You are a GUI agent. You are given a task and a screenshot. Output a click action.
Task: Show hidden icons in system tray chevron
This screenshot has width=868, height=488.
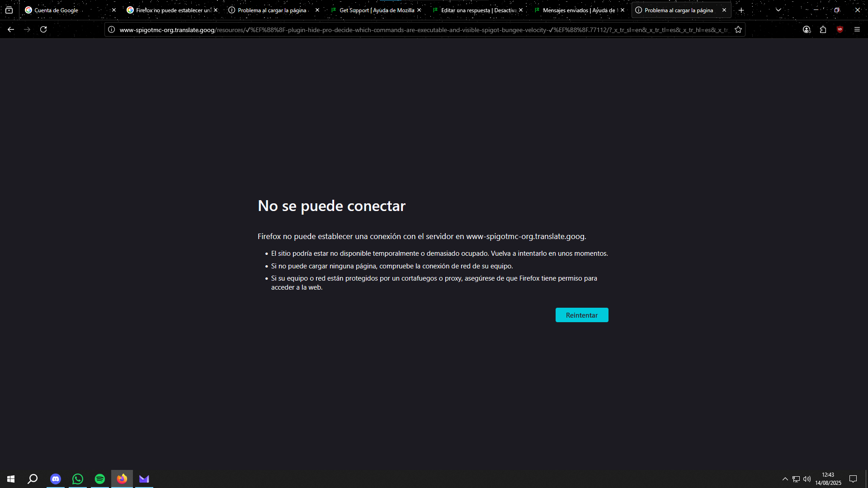[785, 479]
